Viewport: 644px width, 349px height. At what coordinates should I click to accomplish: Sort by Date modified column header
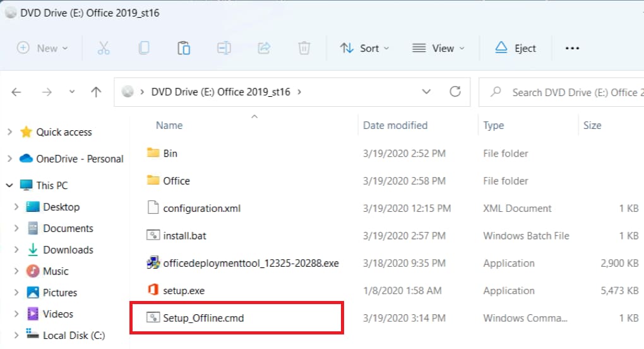(x=395, y=125)
